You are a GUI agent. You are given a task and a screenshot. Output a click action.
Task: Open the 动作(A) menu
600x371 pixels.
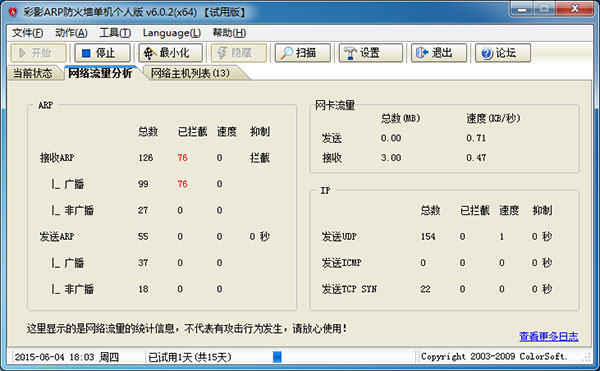pyautogui.click(x=71, y=33)
